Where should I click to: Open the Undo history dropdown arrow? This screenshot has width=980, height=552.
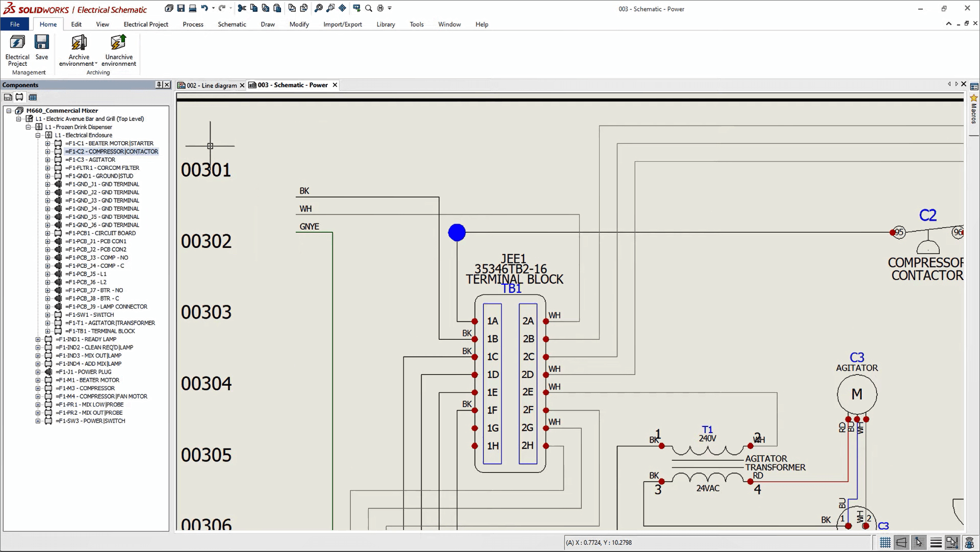tap(213, 8)
